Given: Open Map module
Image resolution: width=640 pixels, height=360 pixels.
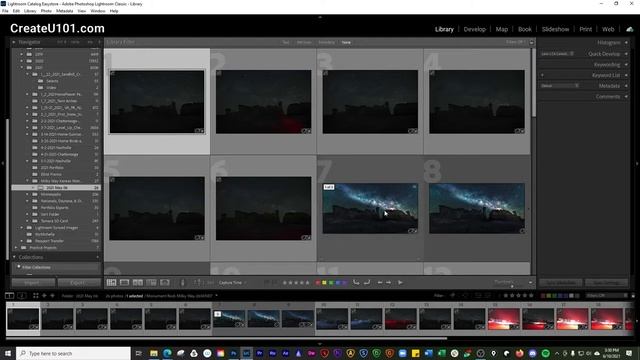Looking at the screenshot, I should pyautogui.click(x=502, y=29).
